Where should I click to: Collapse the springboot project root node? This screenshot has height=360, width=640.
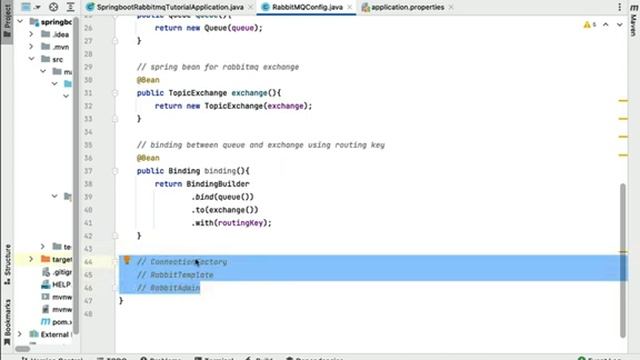coord(20,21)
